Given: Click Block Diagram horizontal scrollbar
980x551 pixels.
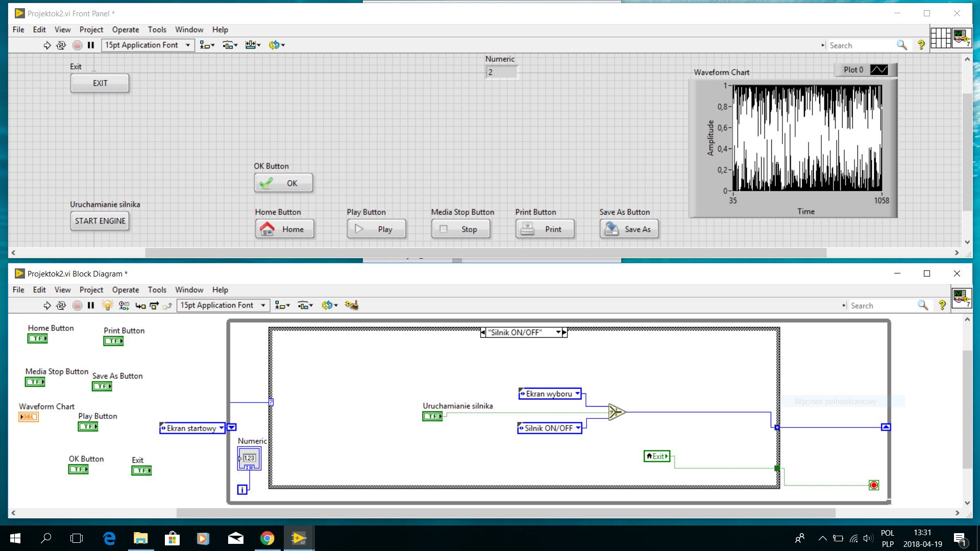Looking at the screenshot, I should [505, 513].
